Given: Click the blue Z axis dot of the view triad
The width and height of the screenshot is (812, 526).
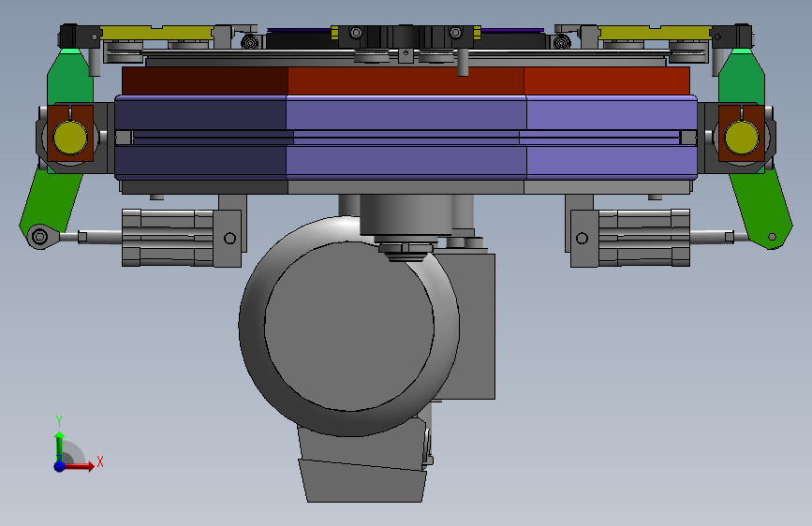Looking at the screenshot, I should point(60,466).
